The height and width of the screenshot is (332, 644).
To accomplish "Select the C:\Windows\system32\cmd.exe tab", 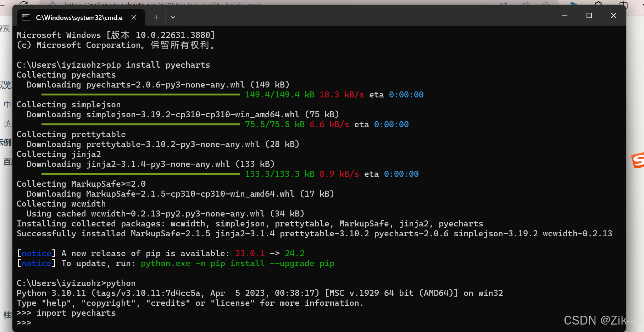I will [81, 17].
